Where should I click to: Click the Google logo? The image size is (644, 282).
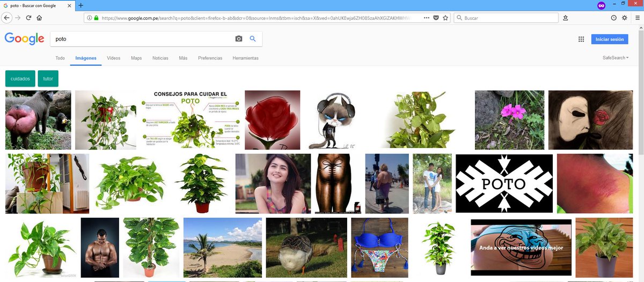24,39
